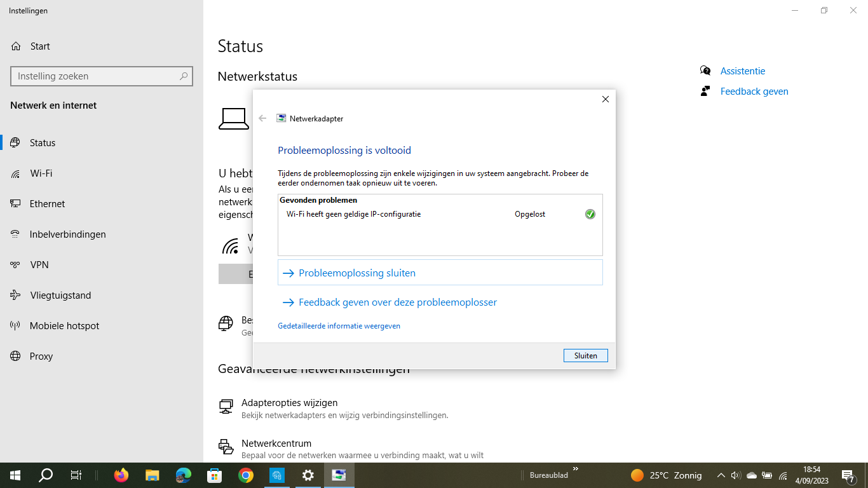This screenshot has width=868, height=488.
Task: Open the VPN settings page
Action: 102,265
